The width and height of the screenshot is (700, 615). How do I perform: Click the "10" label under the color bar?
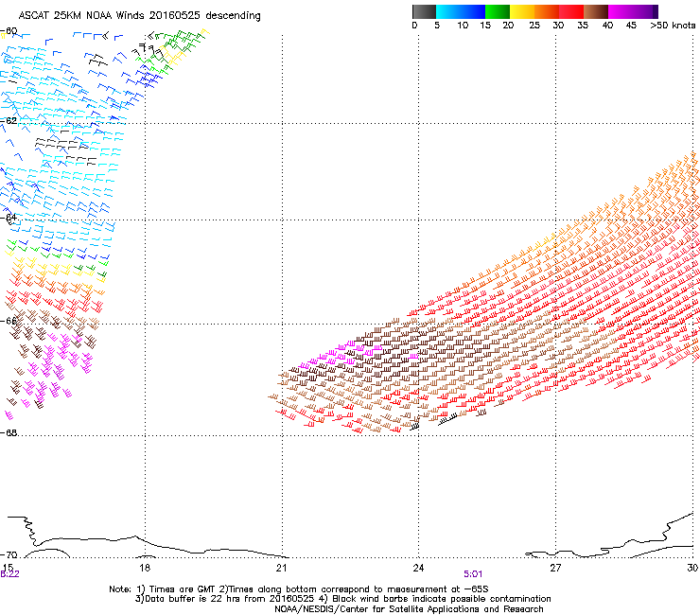click(463, 26)
